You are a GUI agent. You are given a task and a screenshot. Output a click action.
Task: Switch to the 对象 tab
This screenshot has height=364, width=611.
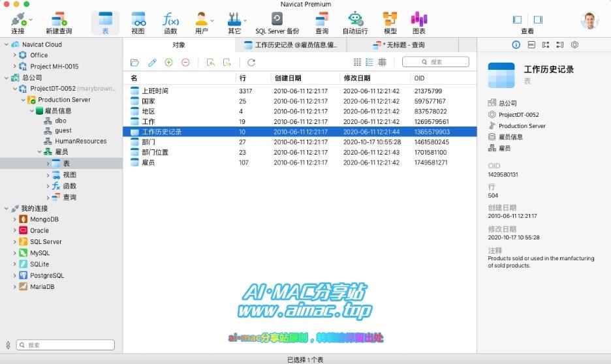(x=179, y=45)
